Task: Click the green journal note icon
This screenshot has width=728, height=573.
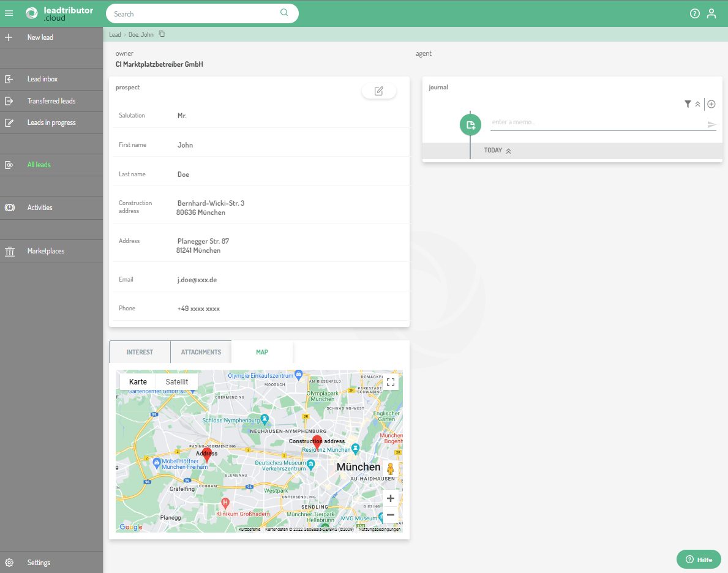Action: click(x=470, y=125)
